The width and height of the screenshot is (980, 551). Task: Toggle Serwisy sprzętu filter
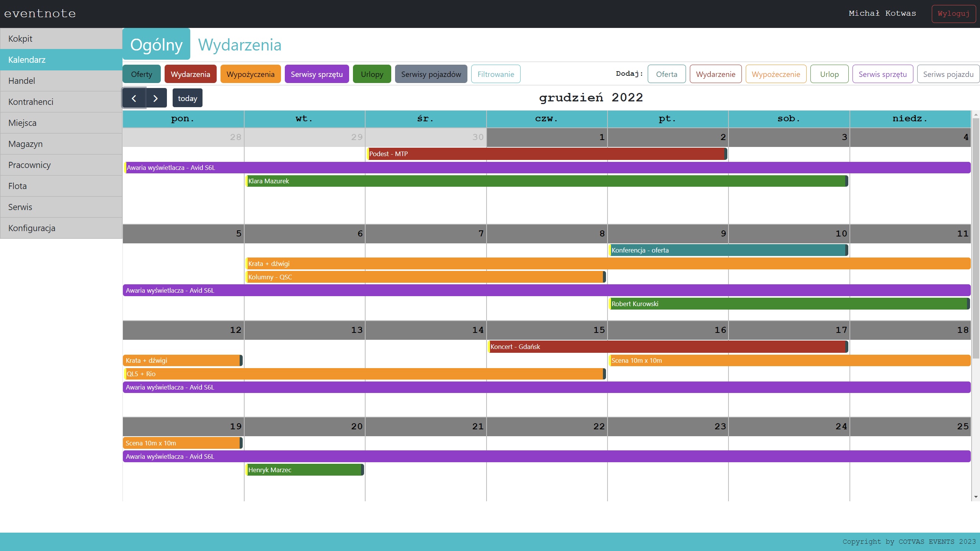click(317, 74)
